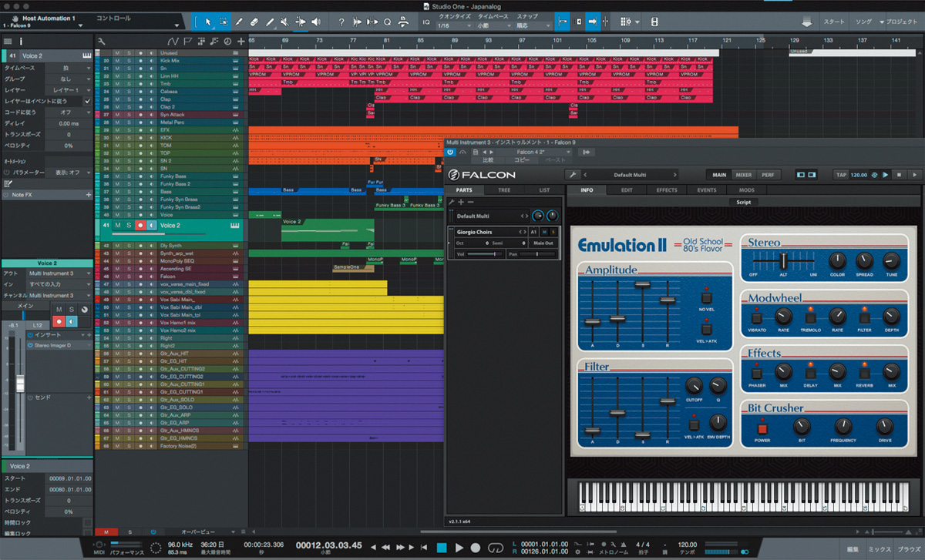Select the Arrow tool in the toolbar
Screen dimensions: 925x560
(x=208, y=22)
